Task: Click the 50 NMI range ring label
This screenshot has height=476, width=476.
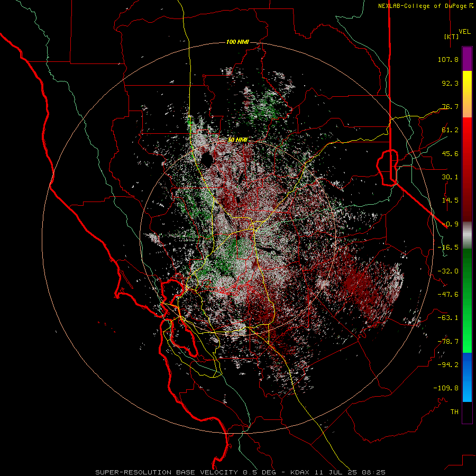Action: (x=237, y=140)
